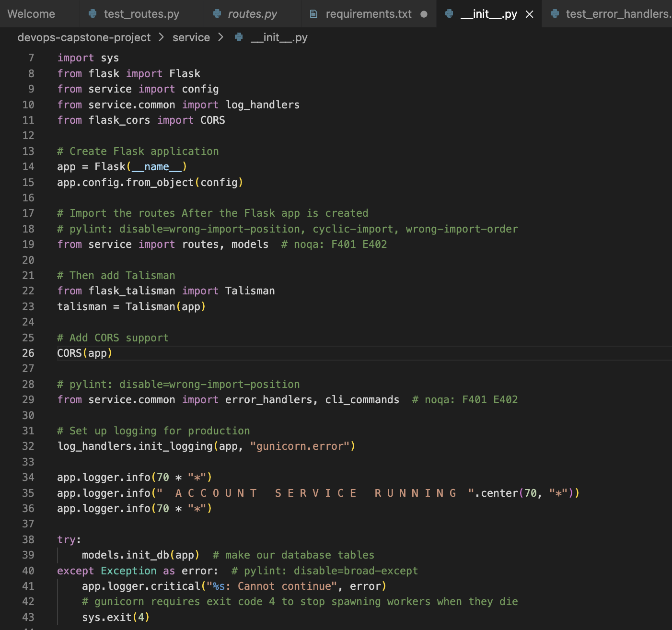Click 'cli_commands' in service.common import
This screenshot has height=630, width=672.
362,400
